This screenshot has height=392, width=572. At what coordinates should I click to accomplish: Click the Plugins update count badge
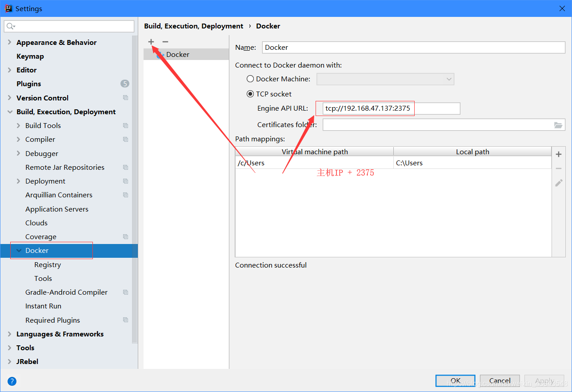[125, 84]
